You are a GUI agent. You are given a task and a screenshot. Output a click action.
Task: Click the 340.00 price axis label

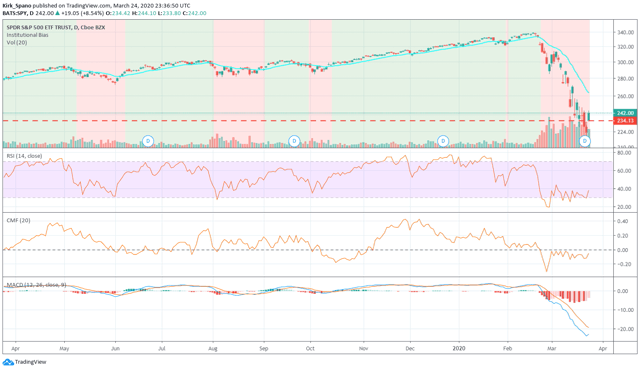tap(626, 32)
